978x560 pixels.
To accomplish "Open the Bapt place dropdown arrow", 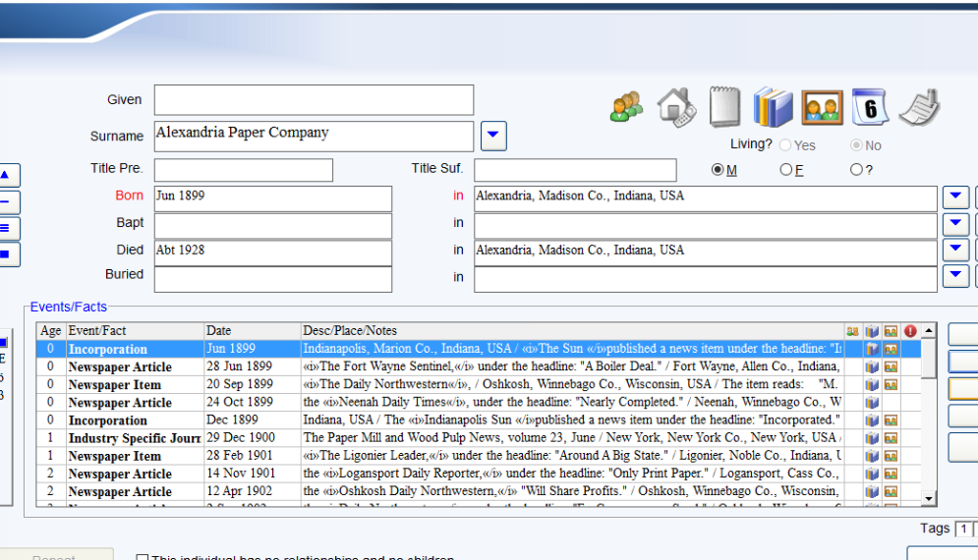I will click(x=955, y=223).
